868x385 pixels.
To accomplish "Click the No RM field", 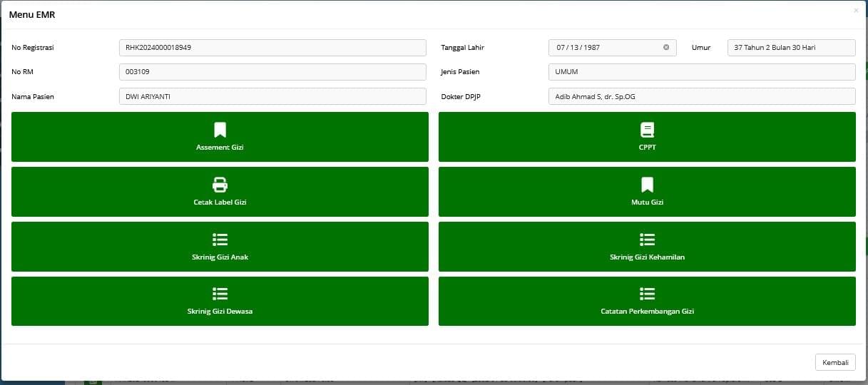I will (x=272, y=72).
